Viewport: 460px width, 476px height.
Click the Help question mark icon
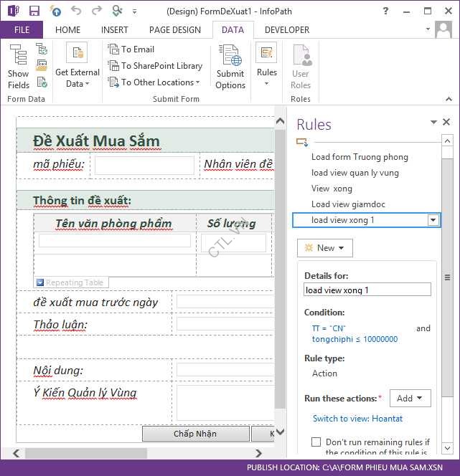386,11
